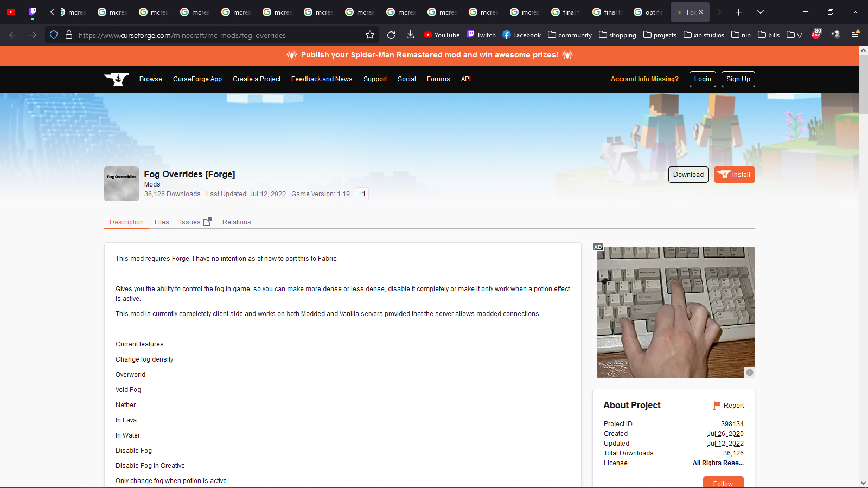Image resolution: width=868 pixels, height=488 pixels.
Task: Install mod via CurseForge app
Action: (x=735, y=175)
